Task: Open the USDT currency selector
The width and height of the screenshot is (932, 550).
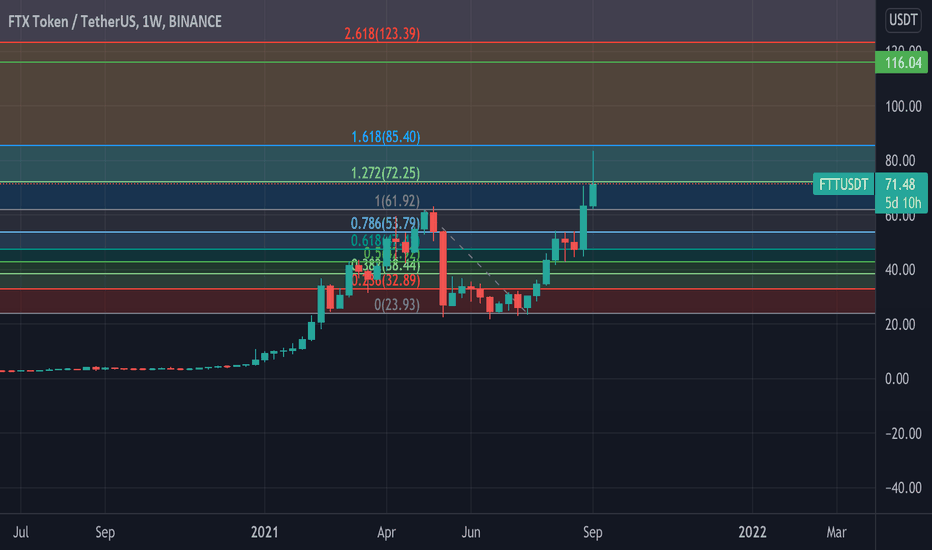Action: pos(903,20)
